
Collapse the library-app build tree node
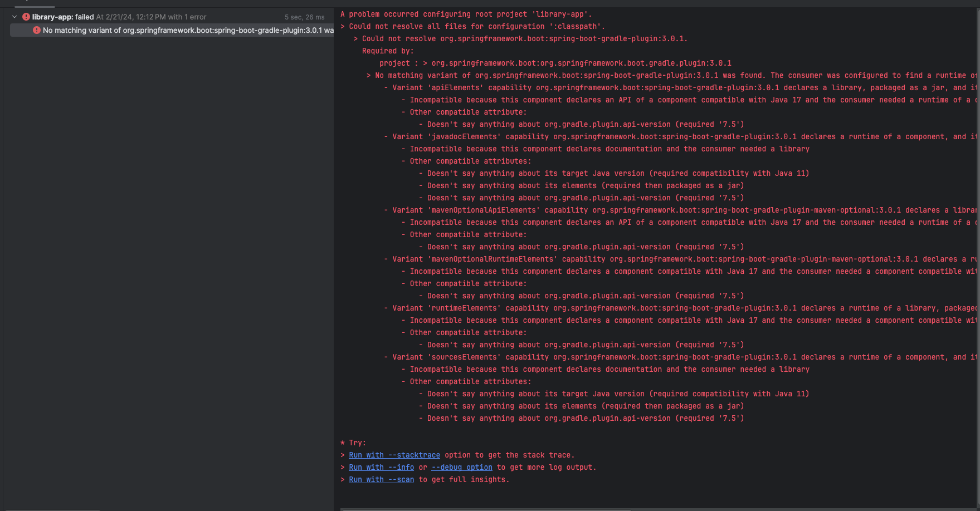[14, 17]
